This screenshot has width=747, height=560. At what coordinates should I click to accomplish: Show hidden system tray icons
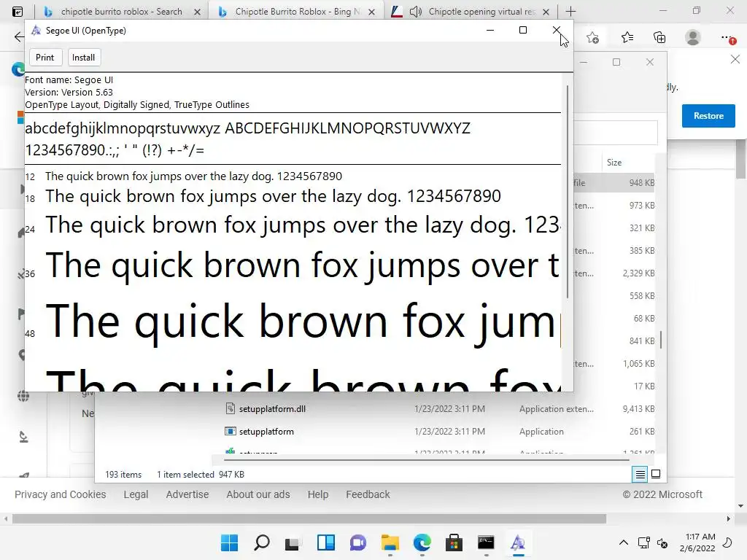(623, 542)
